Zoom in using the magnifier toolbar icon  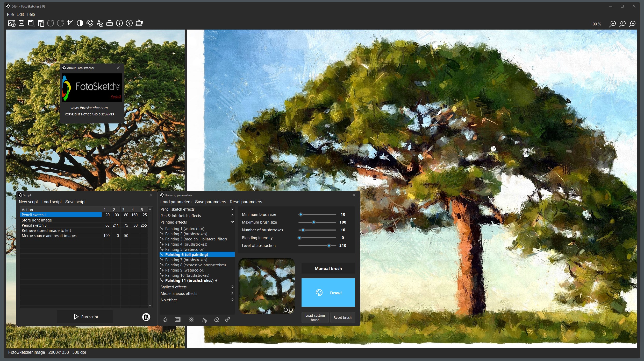(x=633, y=24)
